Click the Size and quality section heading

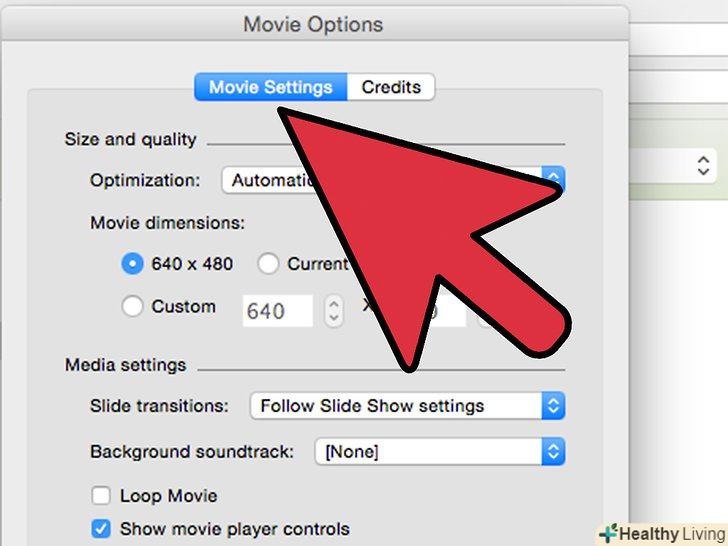[x=130, y=139]
